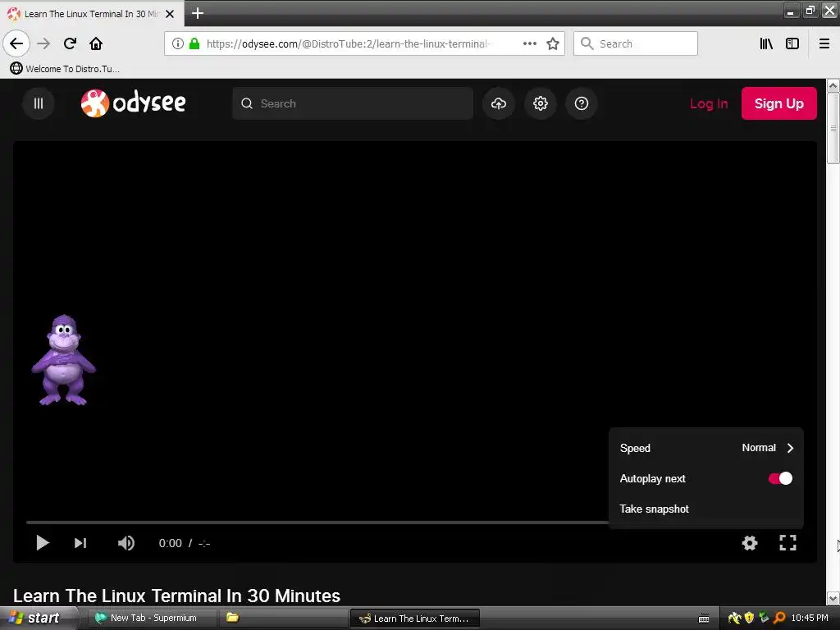Open the browser home page
Screen dimensions: 840x630
coord(96,43)
